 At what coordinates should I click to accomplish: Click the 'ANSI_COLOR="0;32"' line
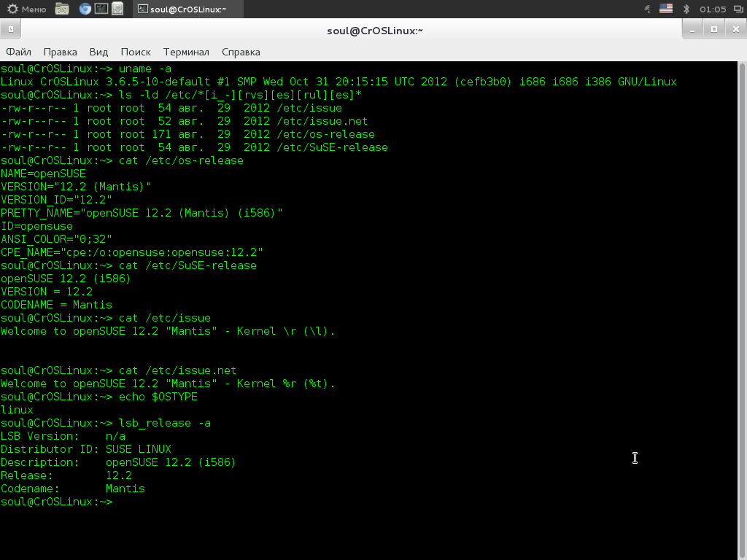[56, 239]
